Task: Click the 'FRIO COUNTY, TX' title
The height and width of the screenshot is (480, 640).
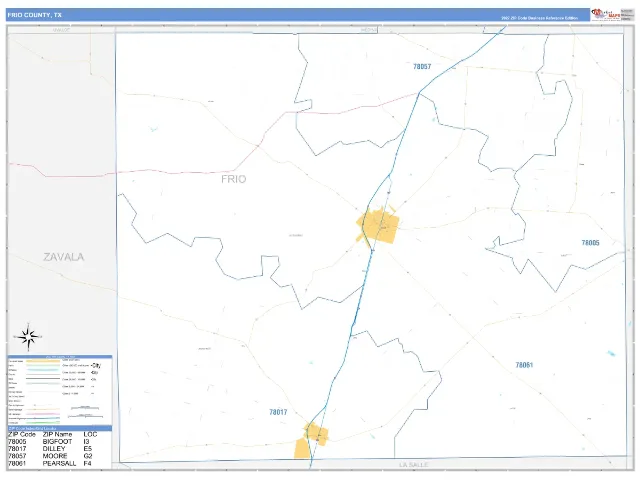Action: (x=35, y=15)
